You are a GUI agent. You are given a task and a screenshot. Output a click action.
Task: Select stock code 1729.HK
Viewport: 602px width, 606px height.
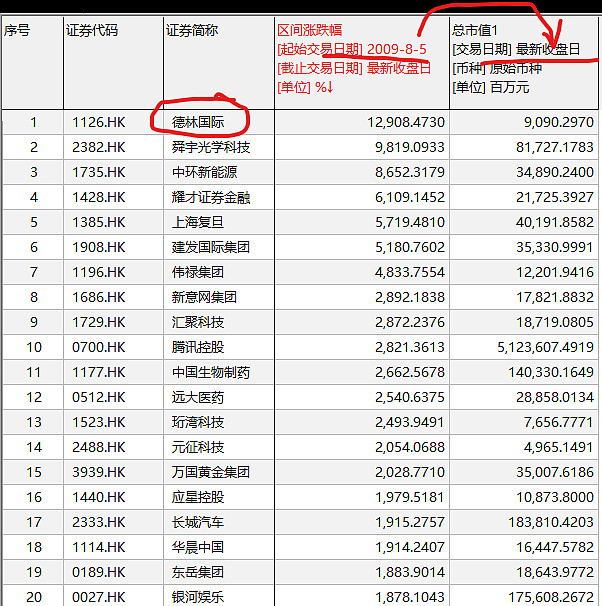99,322
